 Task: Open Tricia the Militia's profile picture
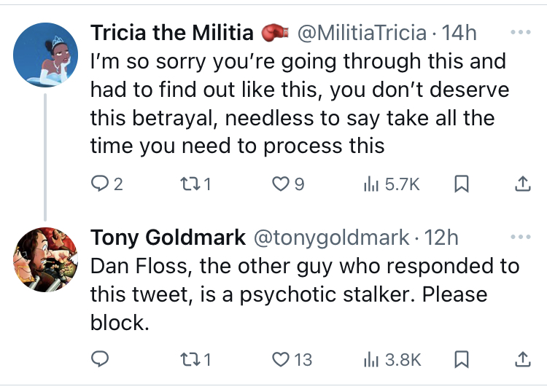tap(45, 55)
